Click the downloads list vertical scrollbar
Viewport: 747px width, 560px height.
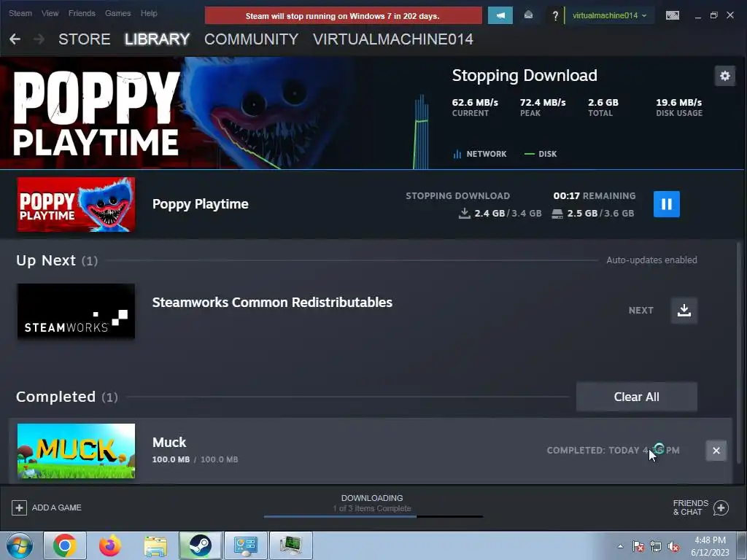pos(739,352)
